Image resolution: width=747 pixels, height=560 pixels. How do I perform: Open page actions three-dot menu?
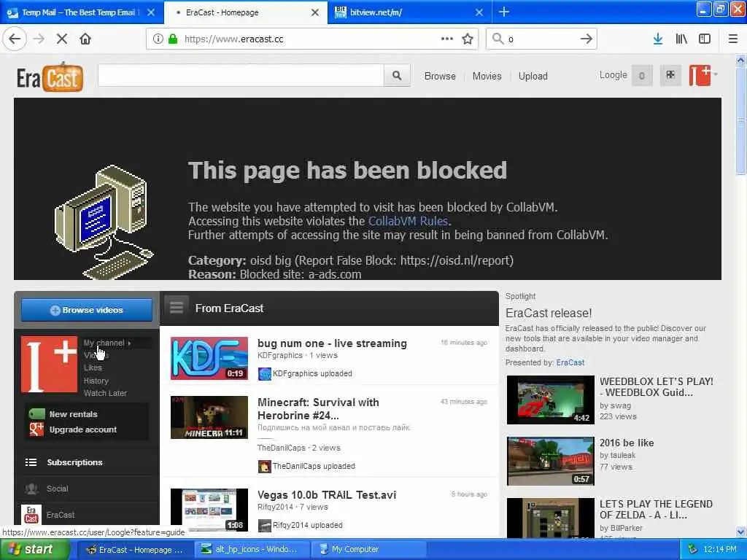(447, 39)
